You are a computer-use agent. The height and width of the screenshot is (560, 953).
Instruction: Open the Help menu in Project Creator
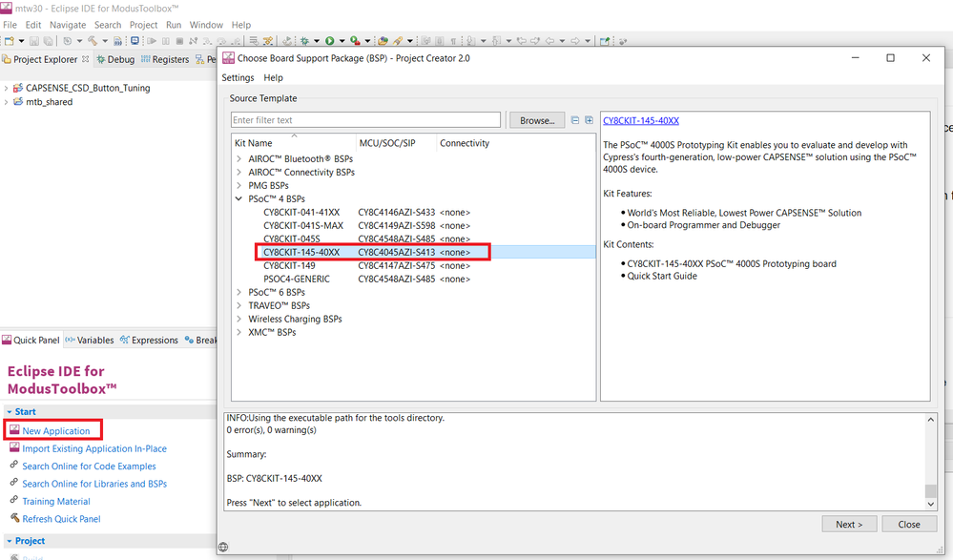[x=273, y=77]
